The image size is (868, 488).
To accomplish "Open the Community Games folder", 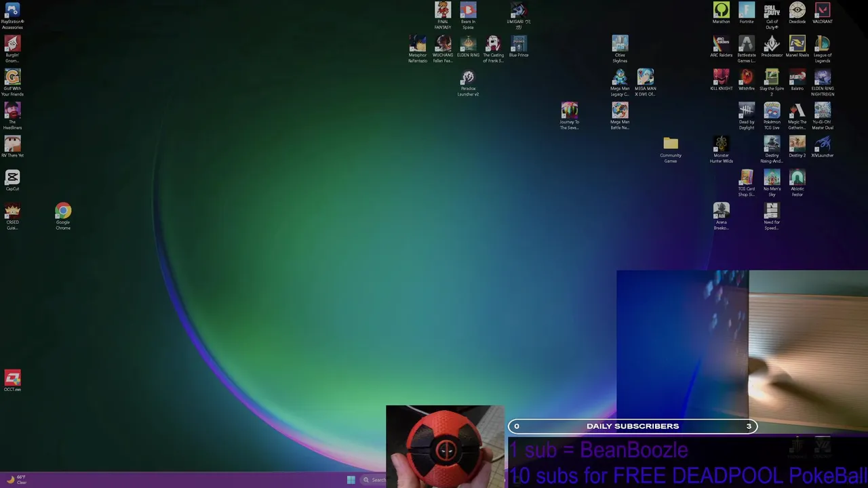I will pyautogui.click(x=671, y=150).
